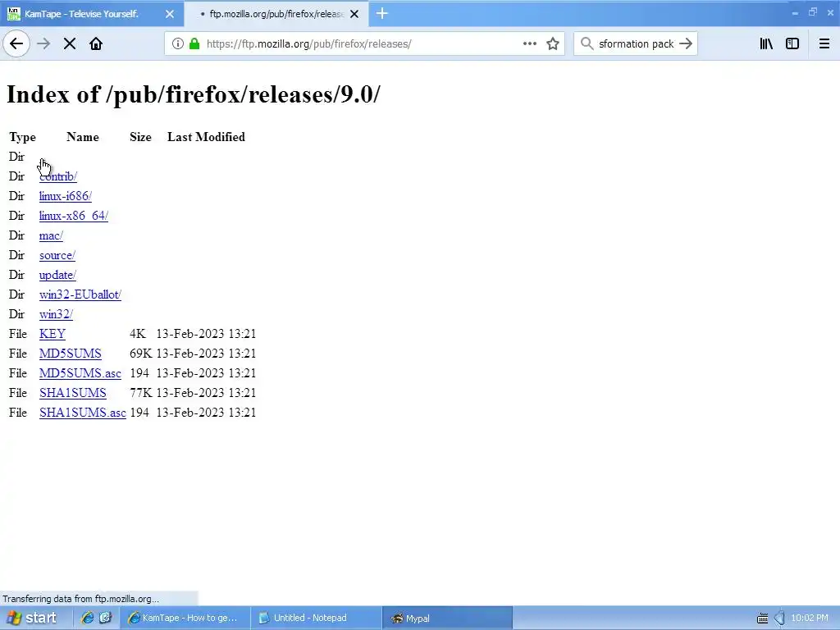
Task: Open the update/ directory link
Action: [57, 275]
